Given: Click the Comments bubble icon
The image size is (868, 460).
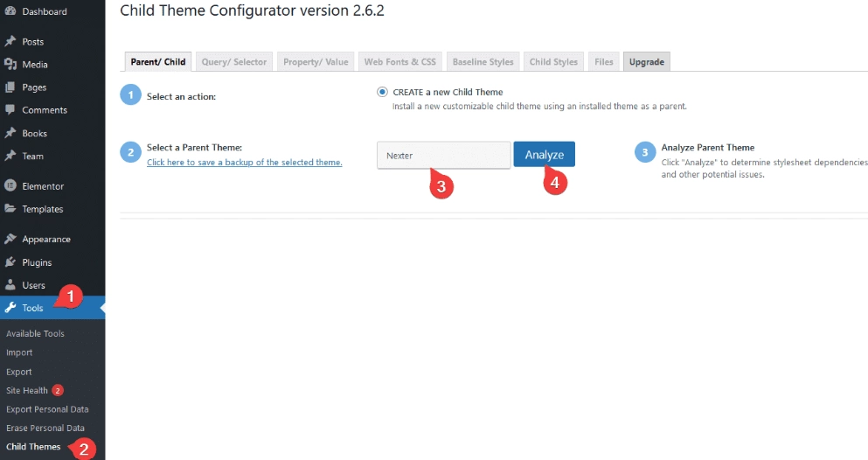Looking at the screenshot, I should [10, 109].
